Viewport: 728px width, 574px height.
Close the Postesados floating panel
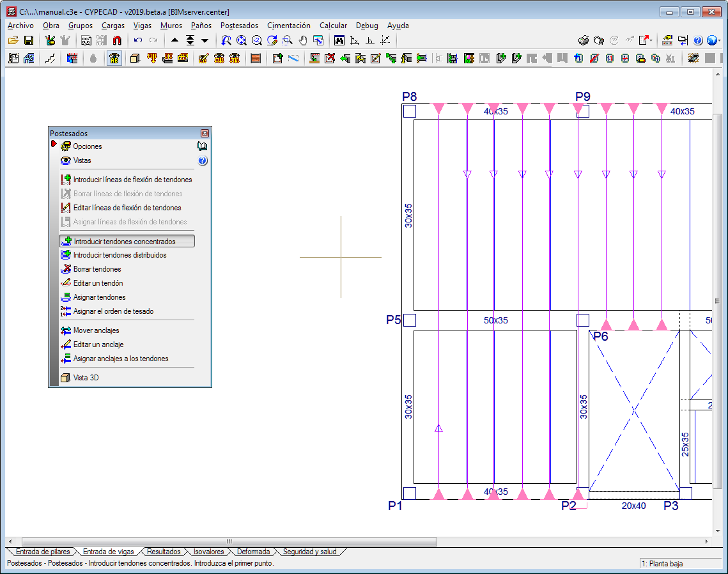click(205, 134)
